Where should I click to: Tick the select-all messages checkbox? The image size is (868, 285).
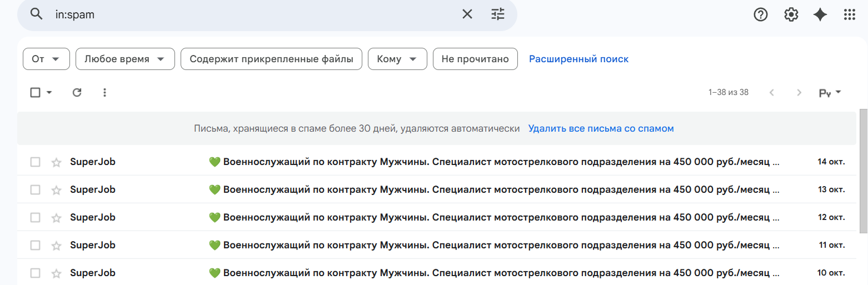[35, 93]
